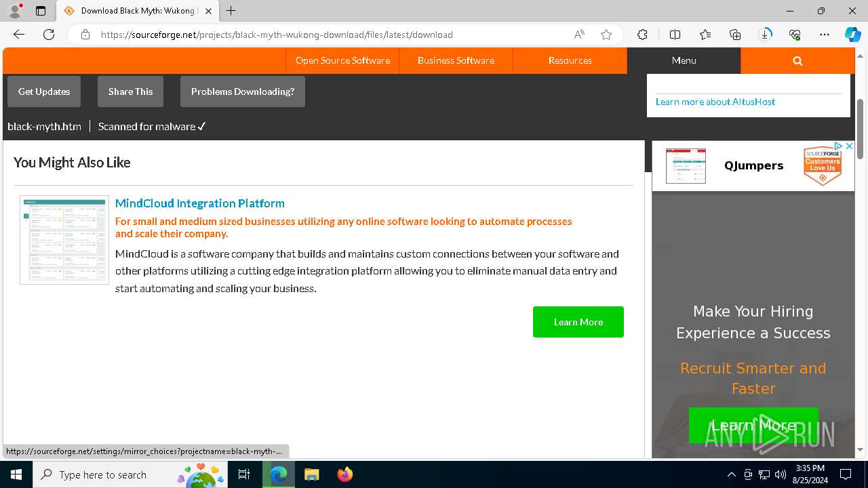The width and height of the screenshot is (868, 488).
Task: Select the Download Black Myth Wukong tab
Action: (x=137, y=11)
